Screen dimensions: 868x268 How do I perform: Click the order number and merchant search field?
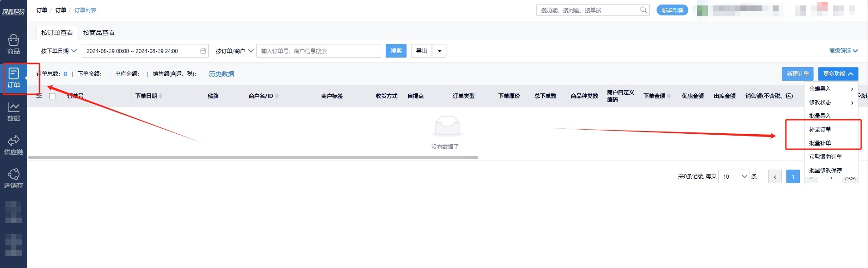pyautogui.click(x=319, y=51)
